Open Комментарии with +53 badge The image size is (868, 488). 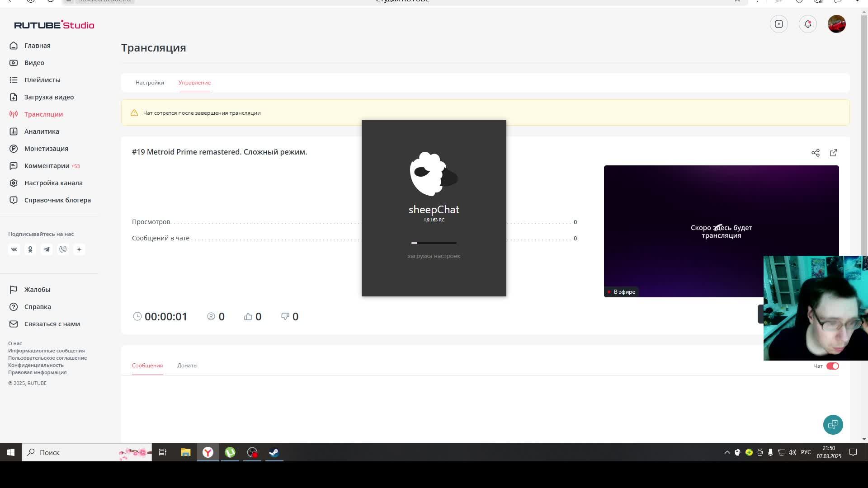[47, 166]
